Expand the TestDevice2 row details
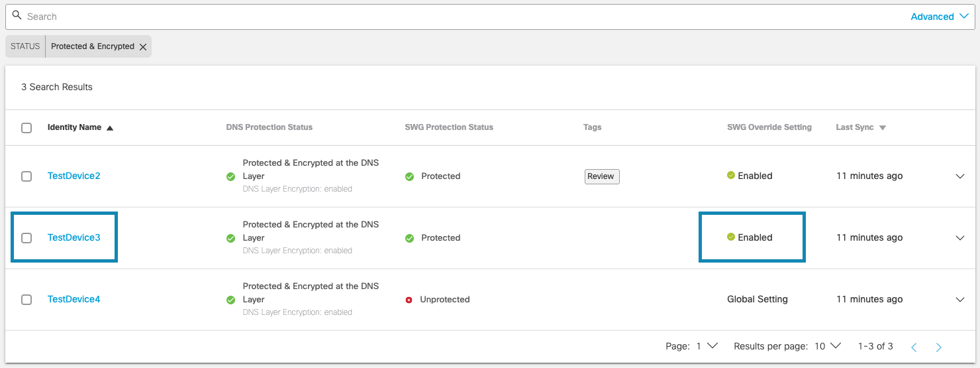Viewport: 980px width, 368px height. [x=960, y=176]
